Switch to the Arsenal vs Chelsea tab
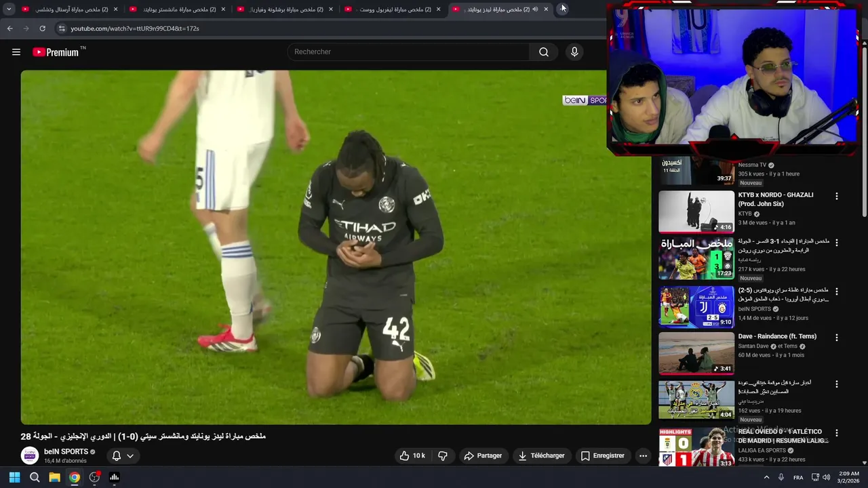 (x=71, y=9)
